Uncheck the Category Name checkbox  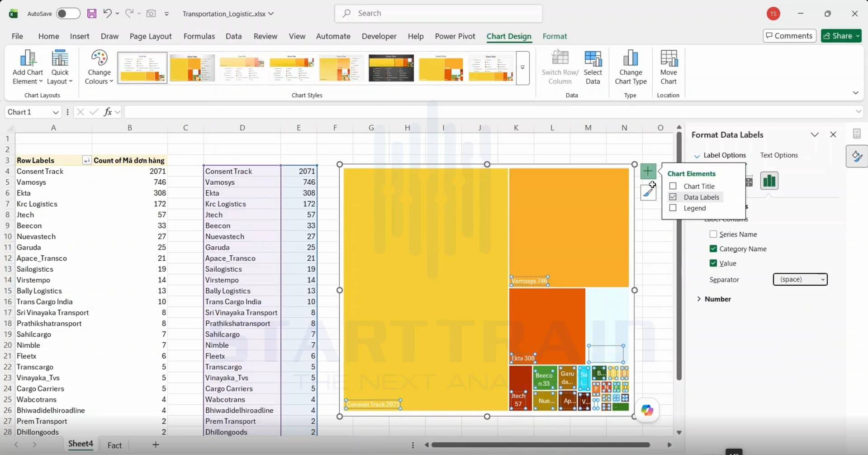[713, 249]
